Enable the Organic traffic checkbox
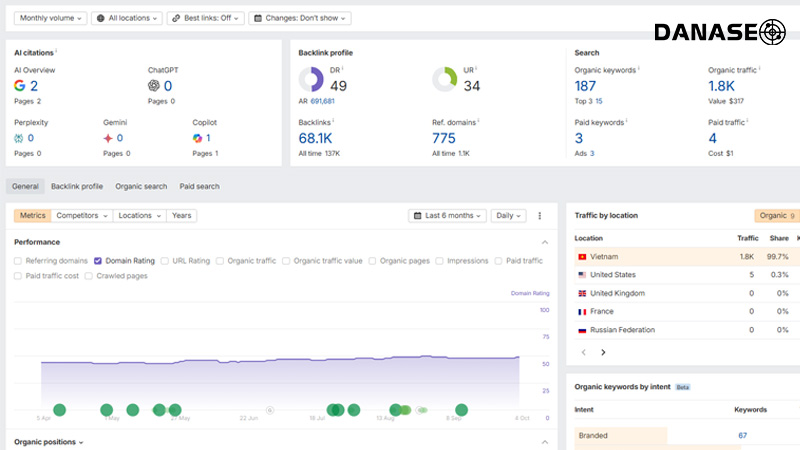Image resolution: width=800 pixels, height=450 pixels. pyautogui.click(x=220, y=261)
